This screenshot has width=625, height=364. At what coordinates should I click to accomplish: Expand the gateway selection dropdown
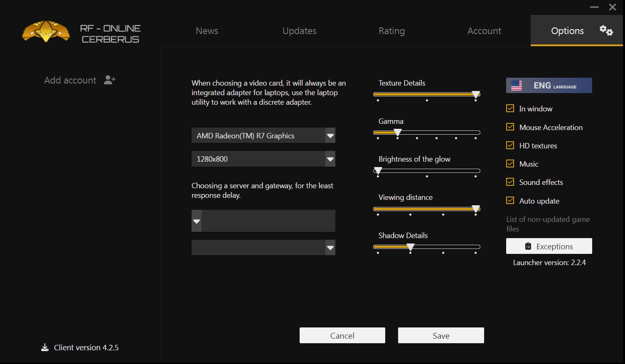(330, 248)
